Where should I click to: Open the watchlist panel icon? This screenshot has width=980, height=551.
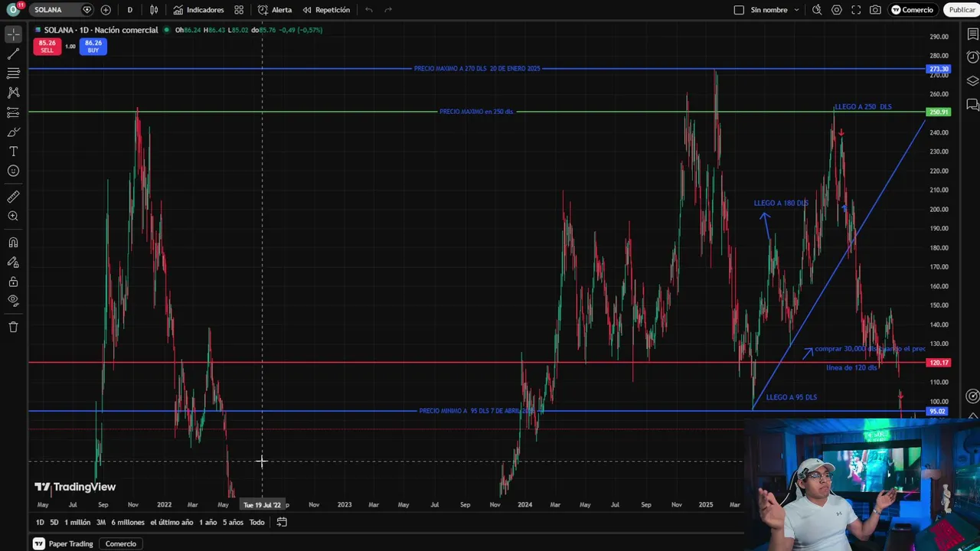coord(972,34)
